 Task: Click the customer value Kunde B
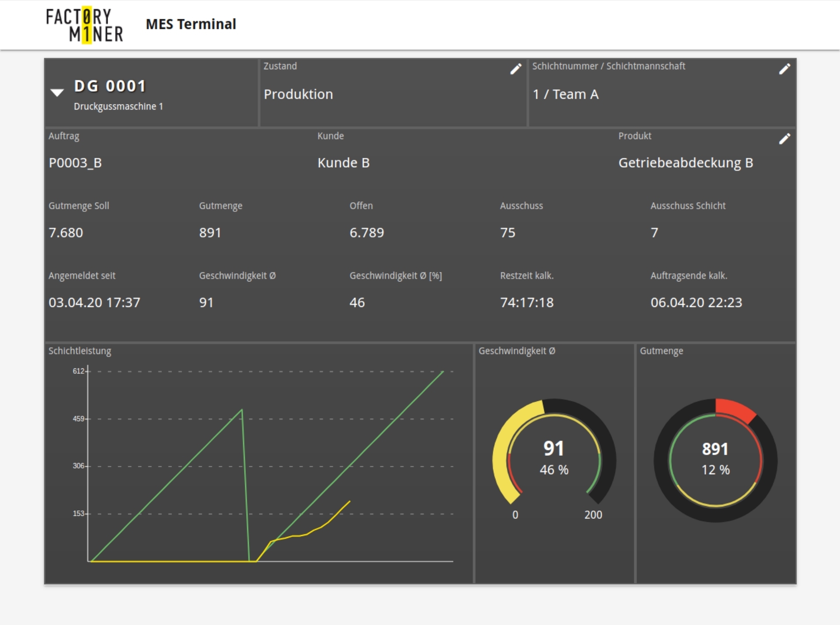tap(344, 163)
